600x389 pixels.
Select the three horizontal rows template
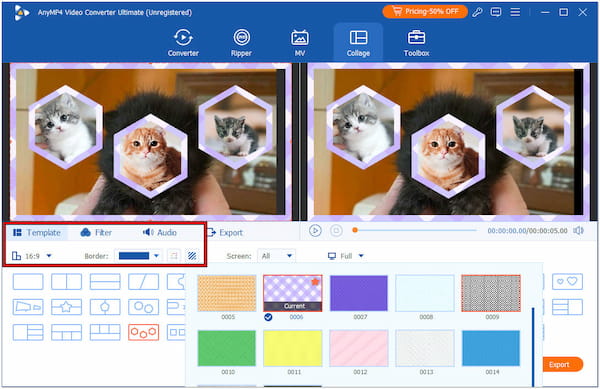click(x=105, y=282)
